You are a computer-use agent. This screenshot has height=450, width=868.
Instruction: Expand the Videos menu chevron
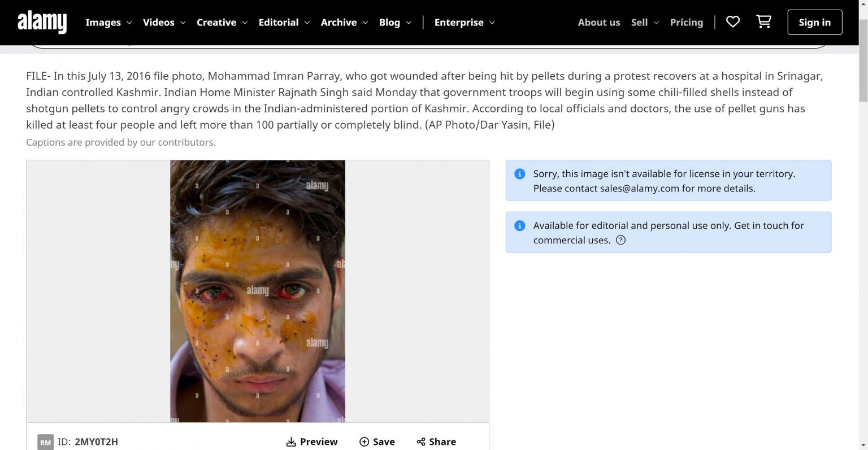tap(183, 23)
